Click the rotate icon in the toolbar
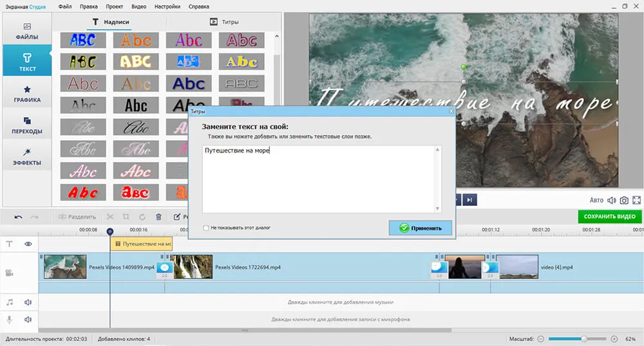 pos(142,217)
